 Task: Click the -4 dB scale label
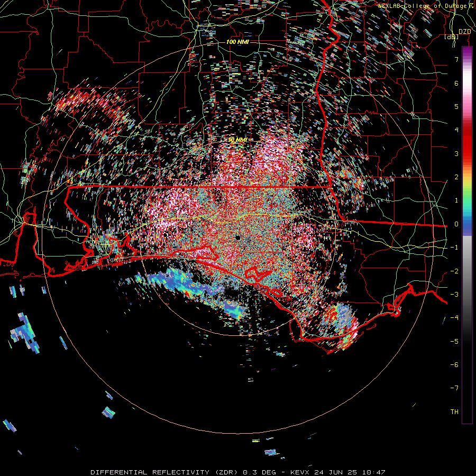point(454,318)
